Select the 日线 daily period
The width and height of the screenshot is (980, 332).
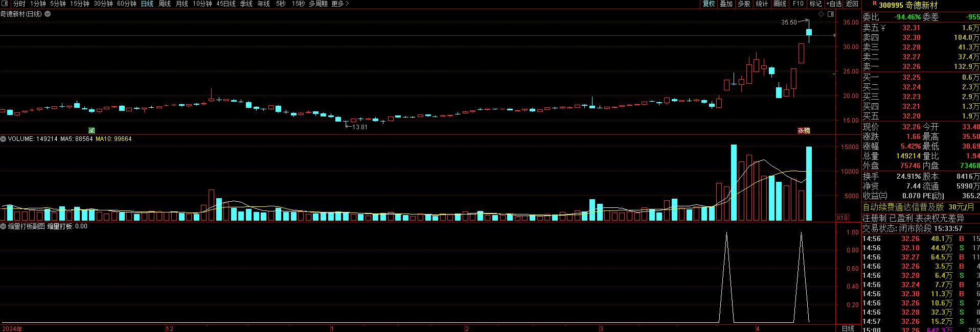pos(147,4)
